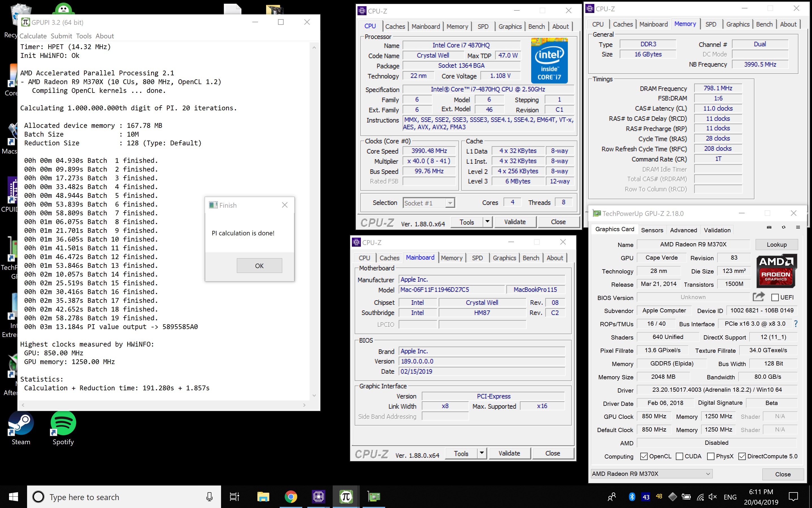This screenshot has height=508, width=812.
Task: Toggle the CUDA checkbox
Action: pyautogui.click(x=679, y=456)
